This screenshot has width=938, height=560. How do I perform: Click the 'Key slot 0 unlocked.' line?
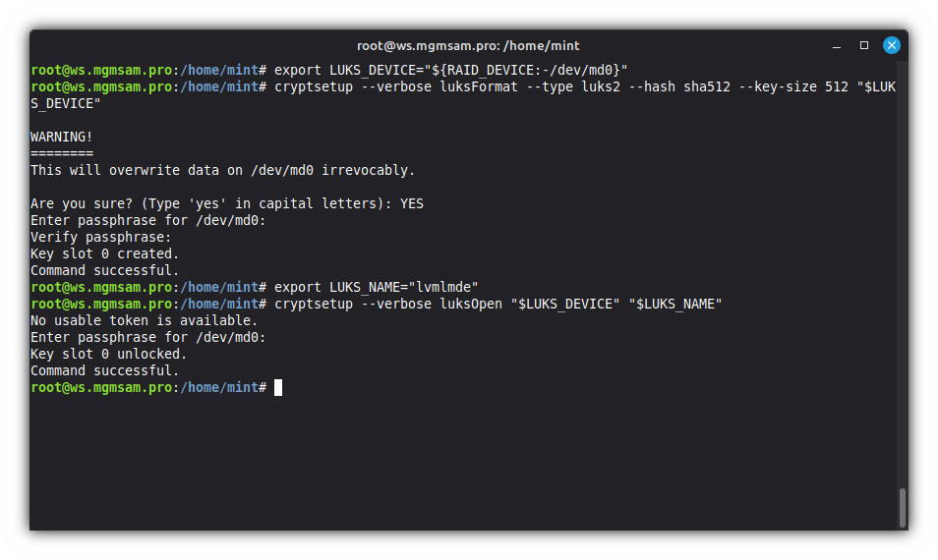click(x=108, y=354)
